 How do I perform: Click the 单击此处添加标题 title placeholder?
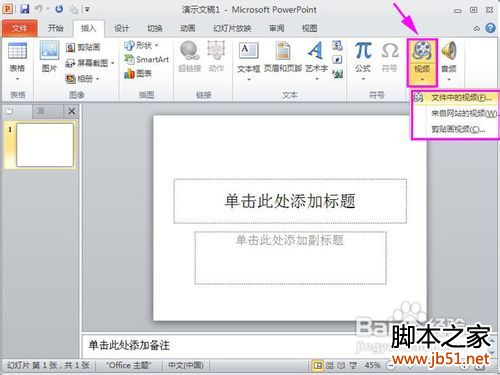tap(290, 201)
